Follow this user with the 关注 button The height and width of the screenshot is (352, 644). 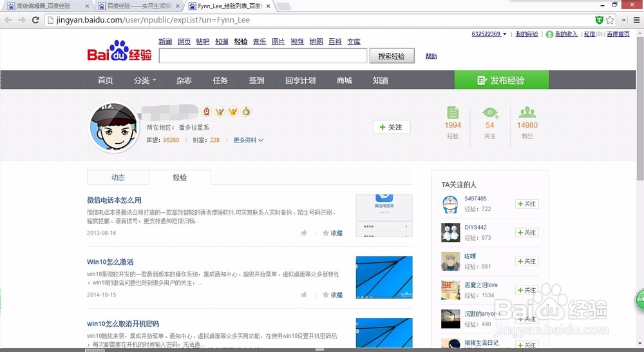pyautogui.click(x=392, y=127)
